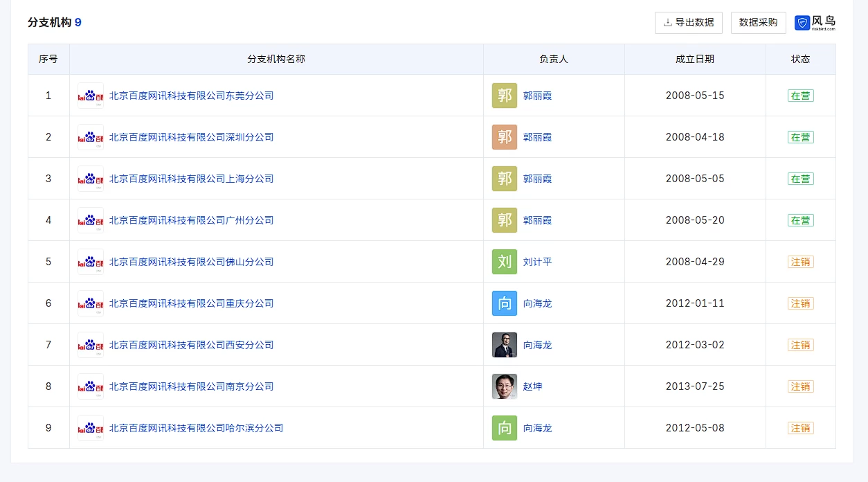
Task: Click green 向 avatar in 哈尔滨分公司 row
Action: coord(505,428)
